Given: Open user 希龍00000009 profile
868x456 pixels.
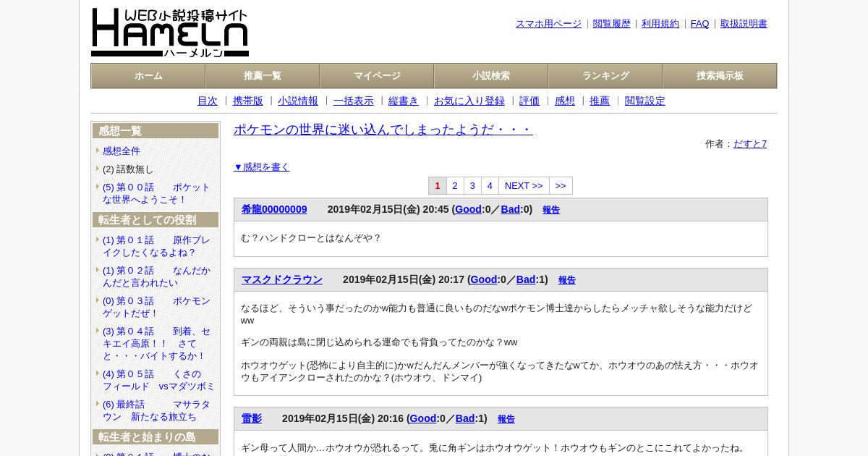Looking at the screenshot, I should pyautogui.click(x=274, y=210).
